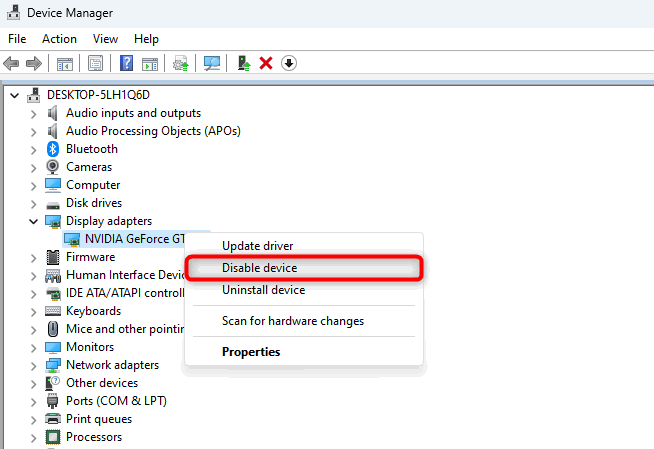Click the Update driver gear toolbar icon

click(180, 63)
